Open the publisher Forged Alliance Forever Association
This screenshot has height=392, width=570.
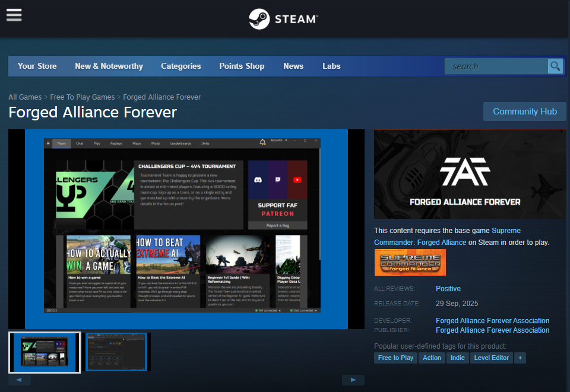click(x=492, y=330)
